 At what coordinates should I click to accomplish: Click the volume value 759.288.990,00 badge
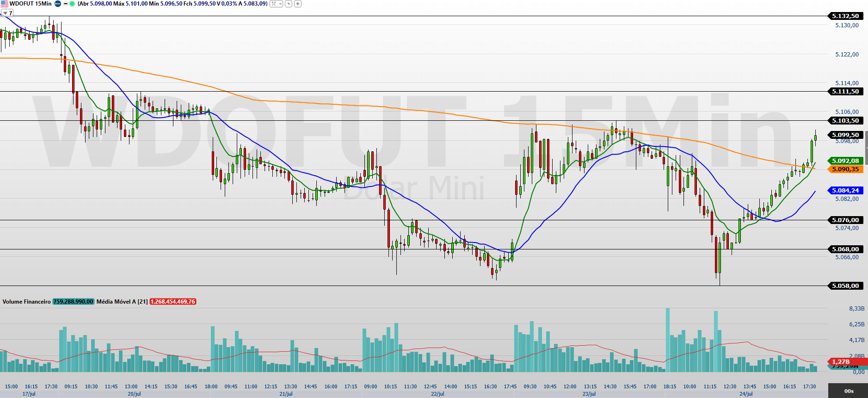tap(73, 302)
